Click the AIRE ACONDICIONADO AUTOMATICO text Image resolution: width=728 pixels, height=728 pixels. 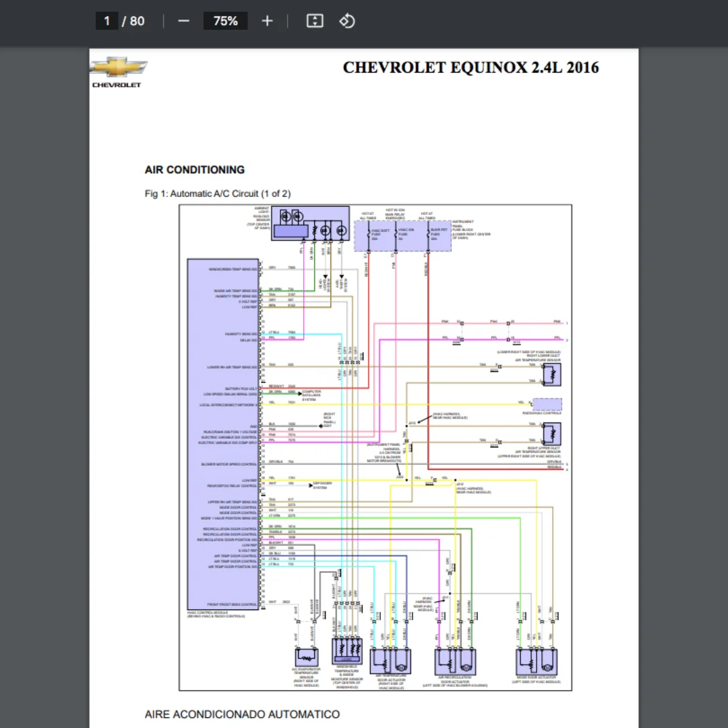[x=243, y=714]
